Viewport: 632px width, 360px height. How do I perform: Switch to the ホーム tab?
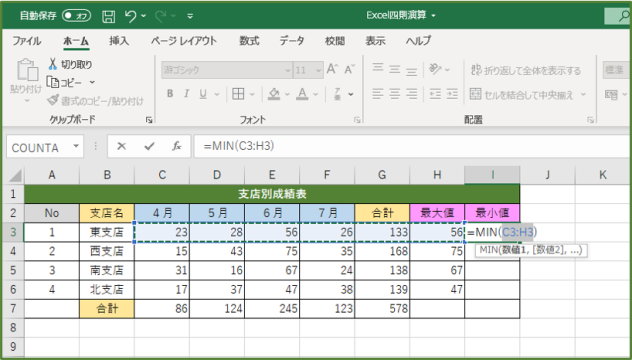tap(76, 41)
